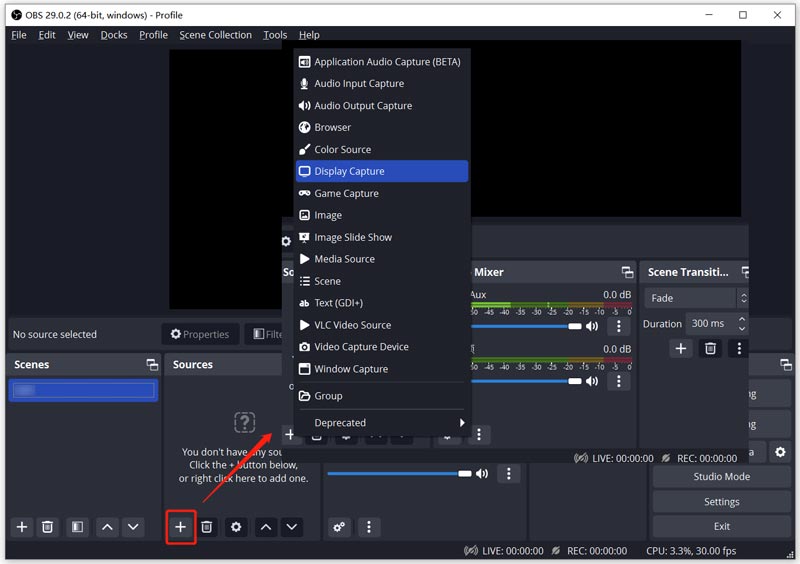Image resolution: width=800 pixels, height=564 pixels.
Task: Click the Exit button
Action: [721, 527]
